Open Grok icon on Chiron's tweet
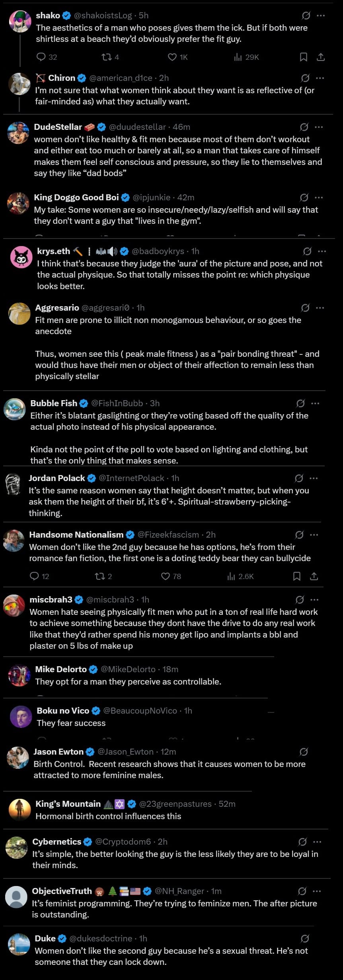This screenshot has width=343, height=980. (306, 78)
